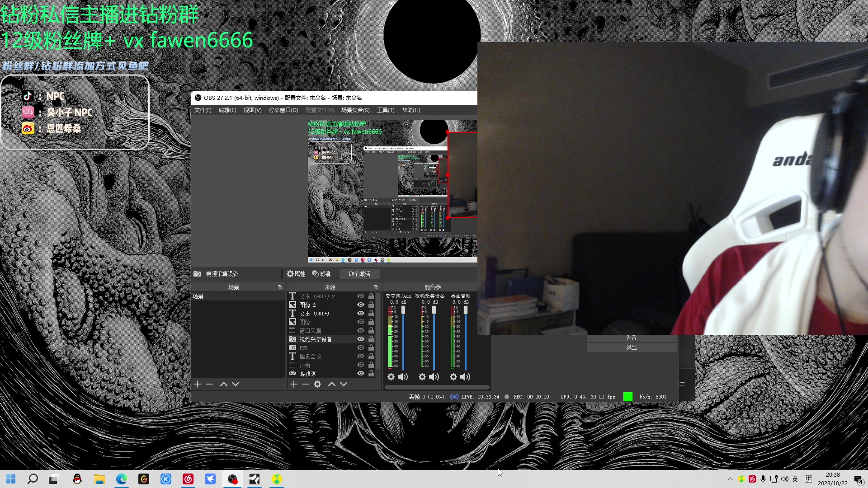
Task: Mute the 麦克风/Aux speaker icon
Action: click(x=402, y=377)
